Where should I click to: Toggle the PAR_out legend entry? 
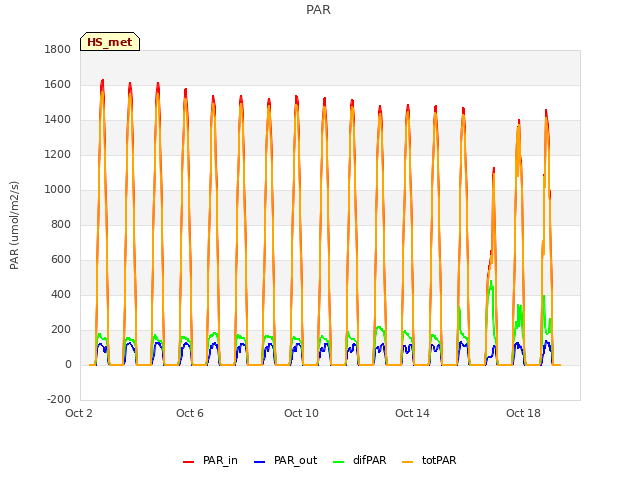pos(285,460)
